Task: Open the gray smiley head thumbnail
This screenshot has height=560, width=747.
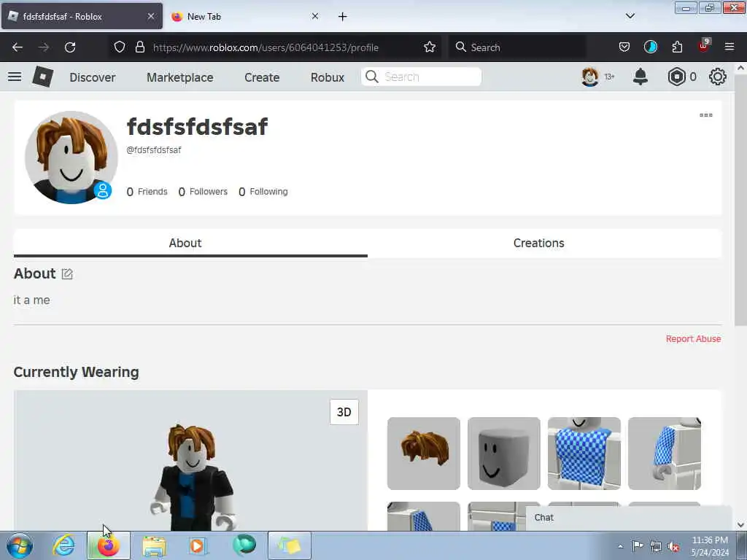Action: pos(503,454)
